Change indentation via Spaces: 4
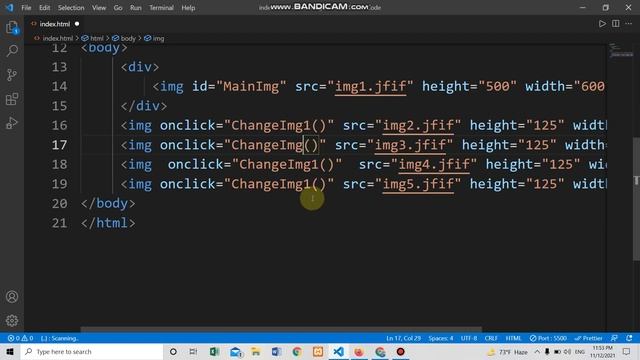This screenshot has height=360, width=640. tap(441, 338)
